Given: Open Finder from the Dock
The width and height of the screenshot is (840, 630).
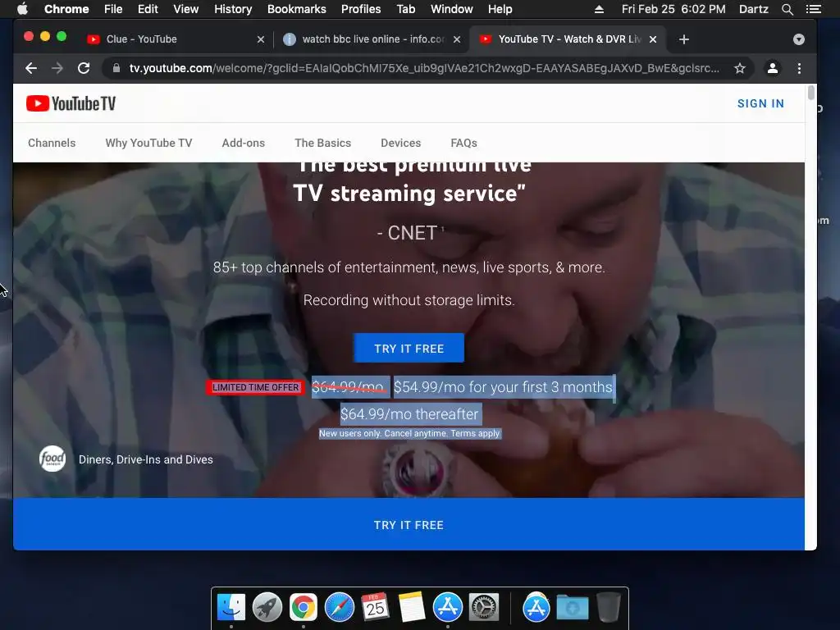Looking at the screenshot, I should point(231,608).
